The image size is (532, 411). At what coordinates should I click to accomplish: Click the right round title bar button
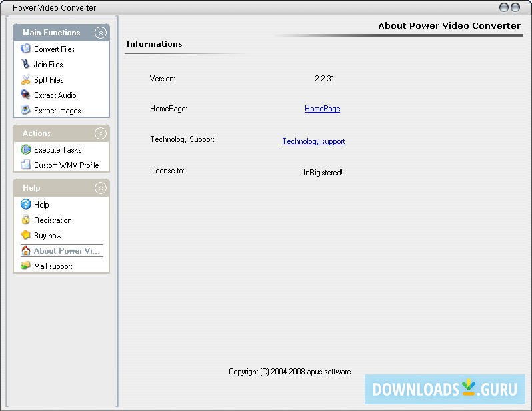pos(515,7)
